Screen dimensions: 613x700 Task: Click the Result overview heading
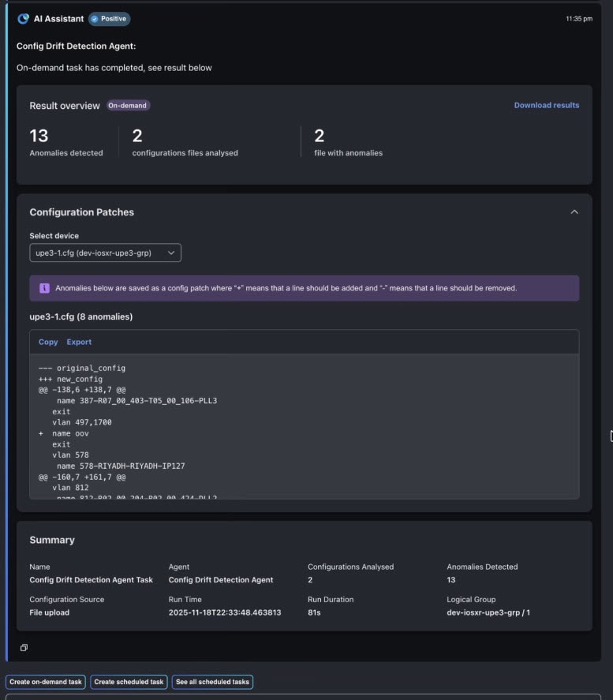coord(65,106)
